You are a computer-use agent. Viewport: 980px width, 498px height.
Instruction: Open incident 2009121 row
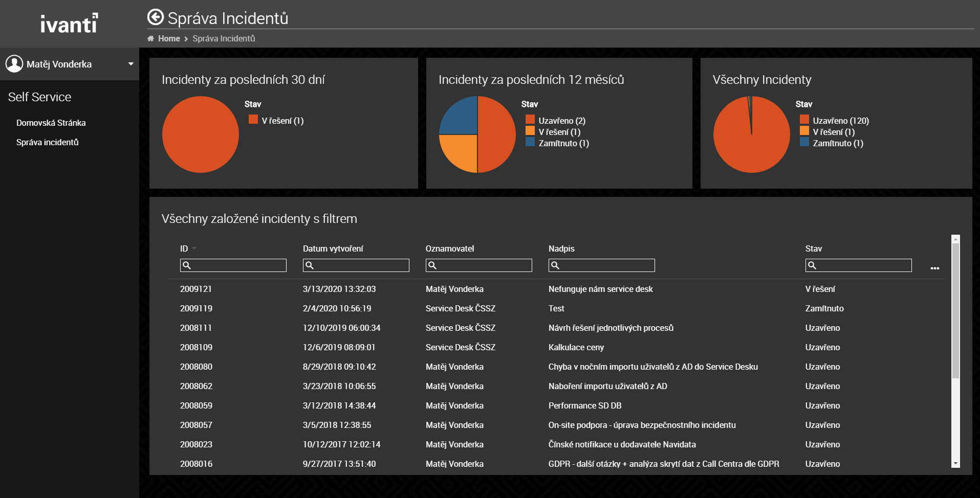click(x=195, y=289)
